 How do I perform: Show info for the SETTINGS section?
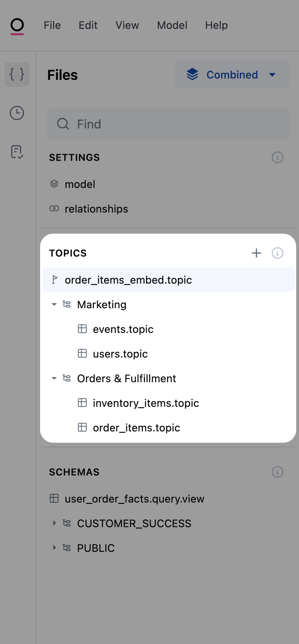278,157
